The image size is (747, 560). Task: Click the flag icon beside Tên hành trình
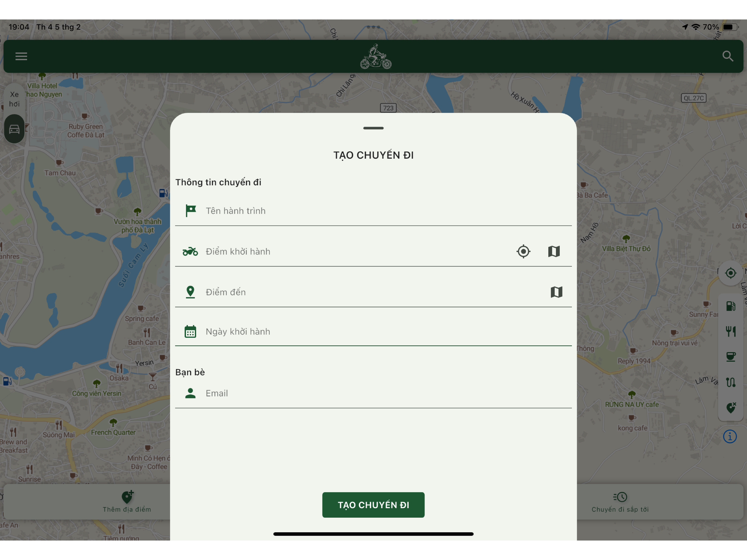point(191,211)
